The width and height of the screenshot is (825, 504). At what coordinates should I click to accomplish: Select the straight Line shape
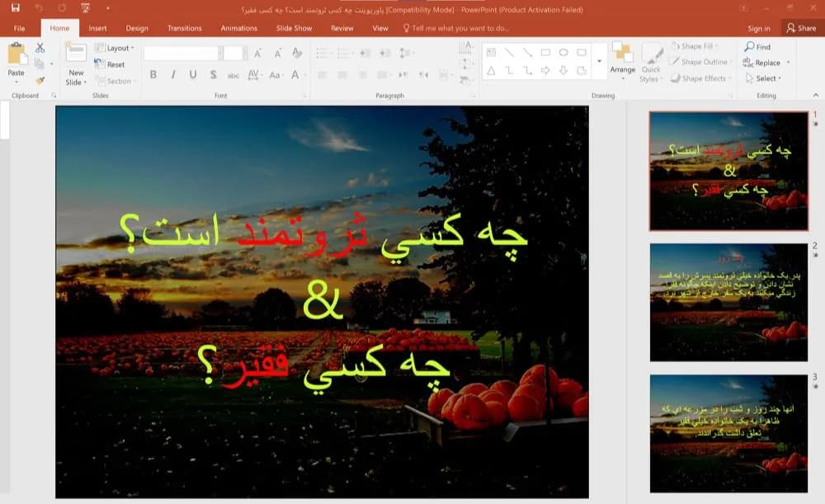pyautogui.click(x=509, y=52)
